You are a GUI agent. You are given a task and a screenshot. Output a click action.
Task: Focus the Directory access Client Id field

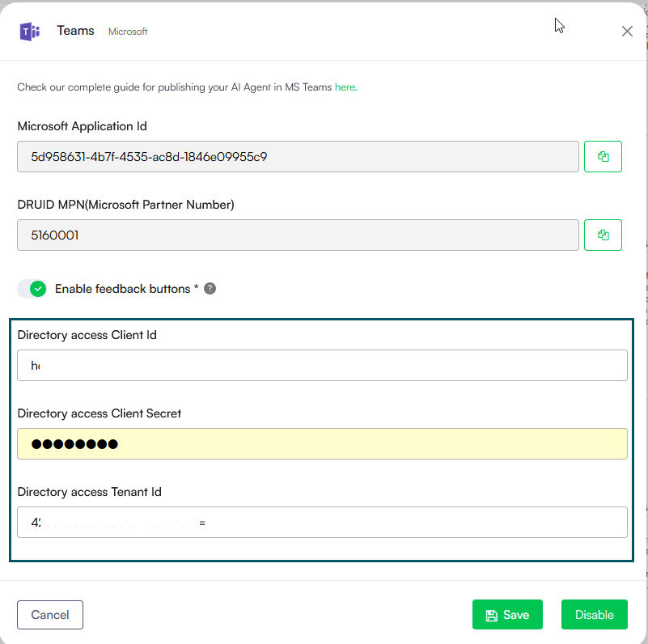tap(322, 366)
